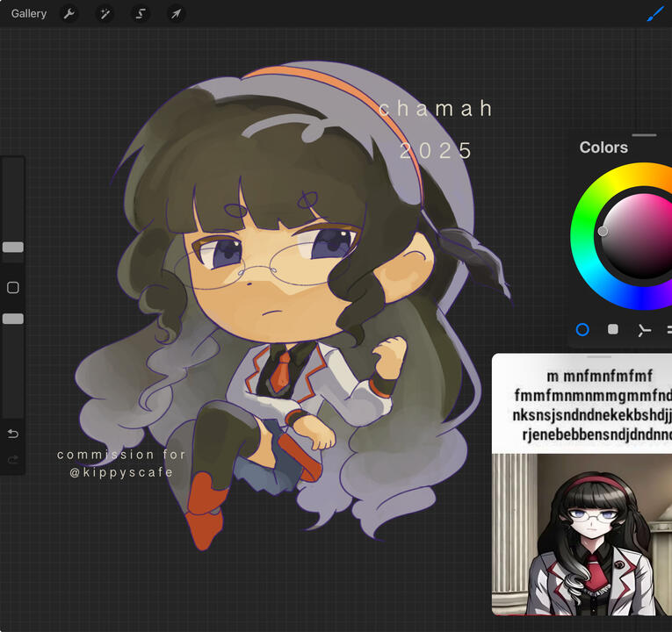Open the Actions wrench menu
The width and height of the screenshot is (672, 632).
[69, 14]
